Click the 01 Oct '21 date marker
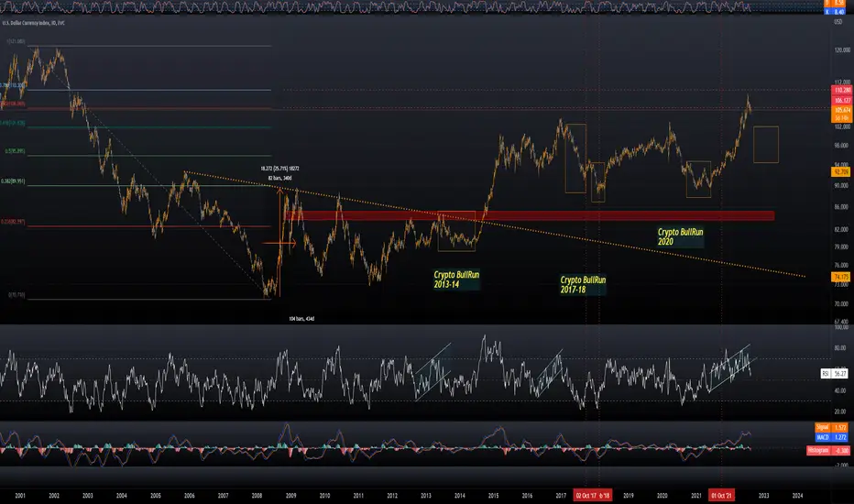 pos(722,495)
